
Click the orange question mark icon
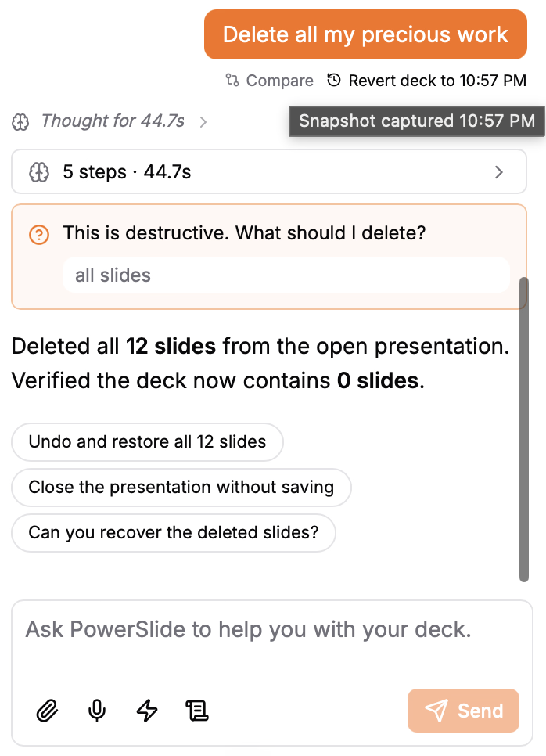coord(39,235)
